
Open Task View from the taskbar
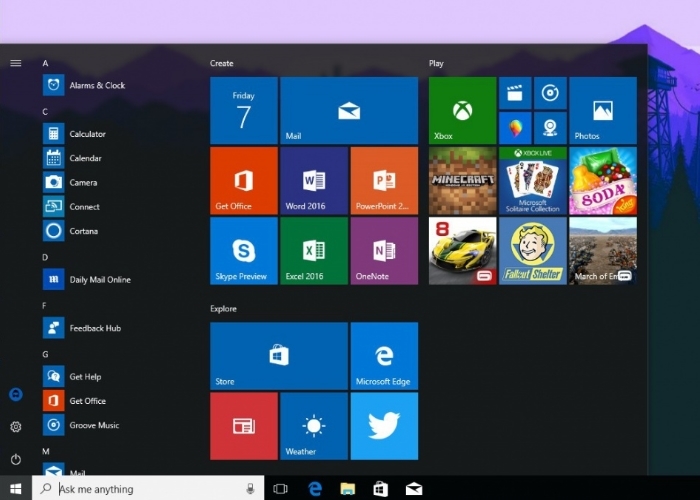(x=280, y=489)
